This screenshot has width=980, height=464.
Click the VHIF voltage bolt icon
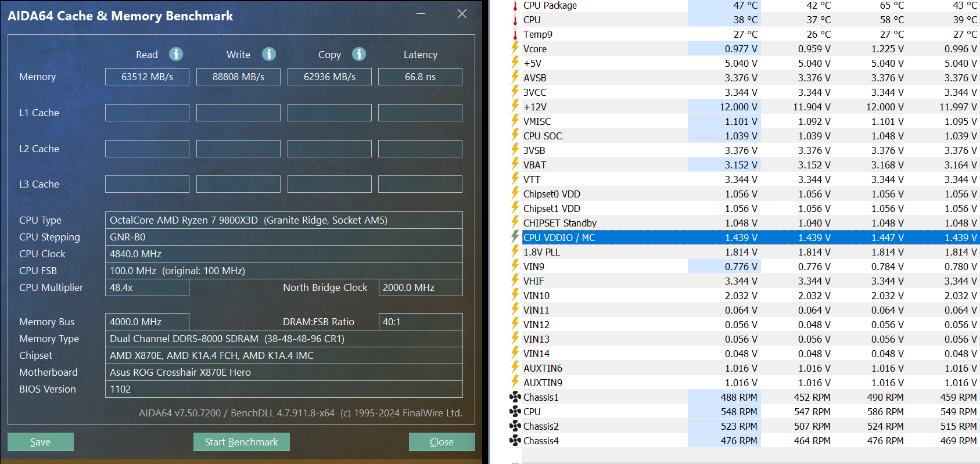pyautogui.click(x=515, y=280)
